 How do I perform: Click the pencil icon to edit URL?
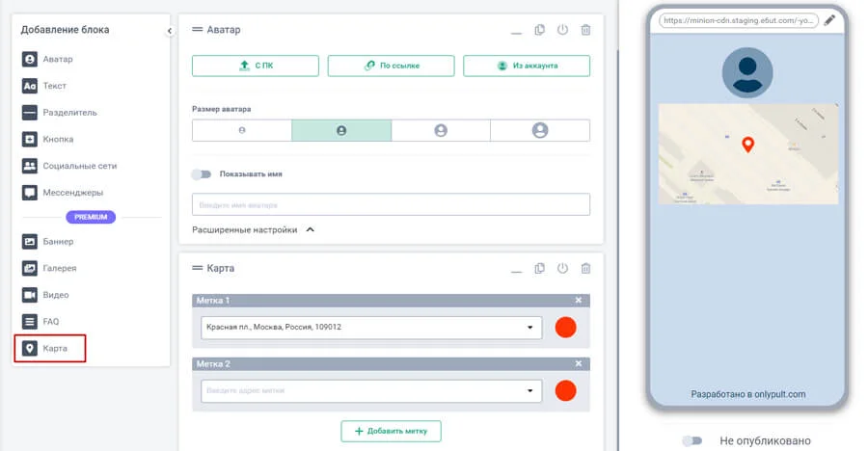(829, 19)
